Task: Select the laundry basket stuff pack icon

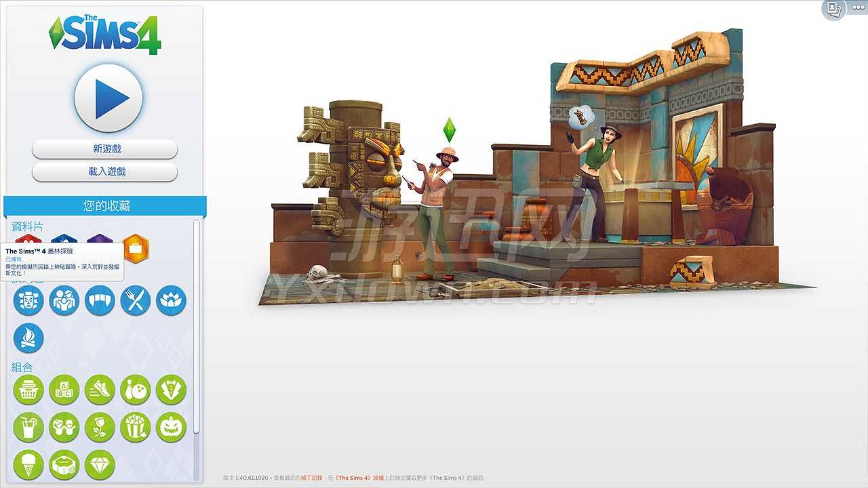Action: tap(28, 390)
